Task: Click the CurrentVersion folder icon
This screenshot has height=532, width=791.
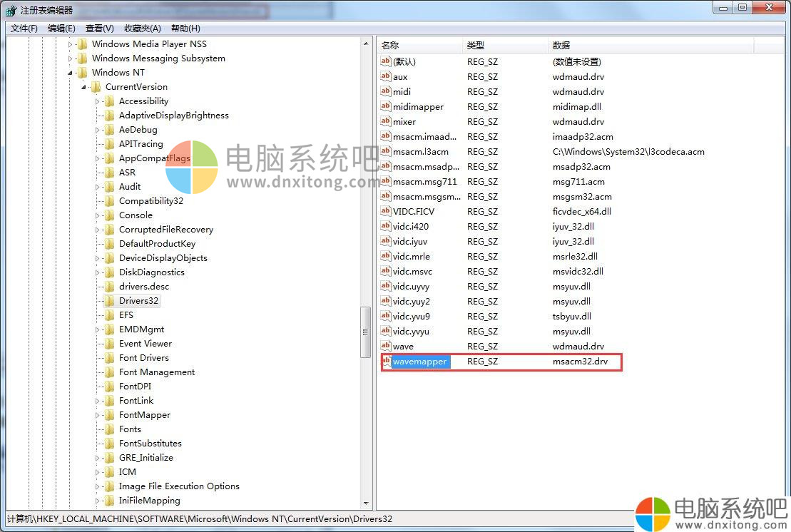Action: click(96, 87)
